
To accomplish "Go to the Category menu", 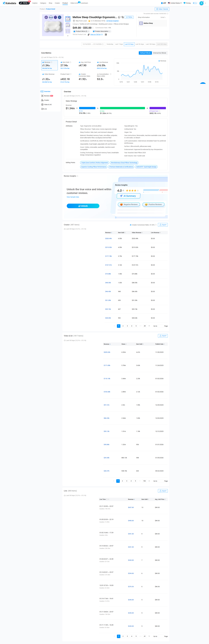I will (x=43, y=3).
